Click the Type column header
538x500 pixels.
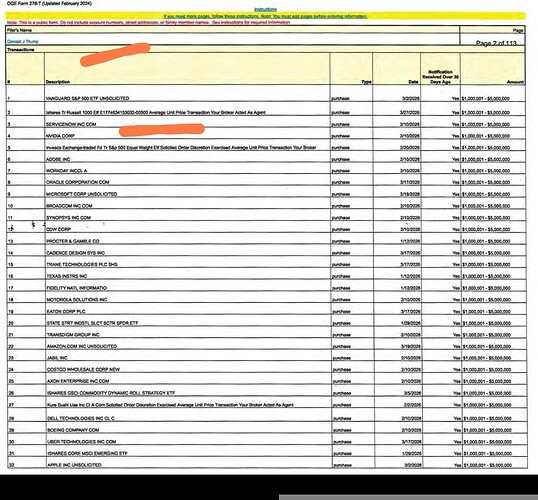click(x=366, y=82)
